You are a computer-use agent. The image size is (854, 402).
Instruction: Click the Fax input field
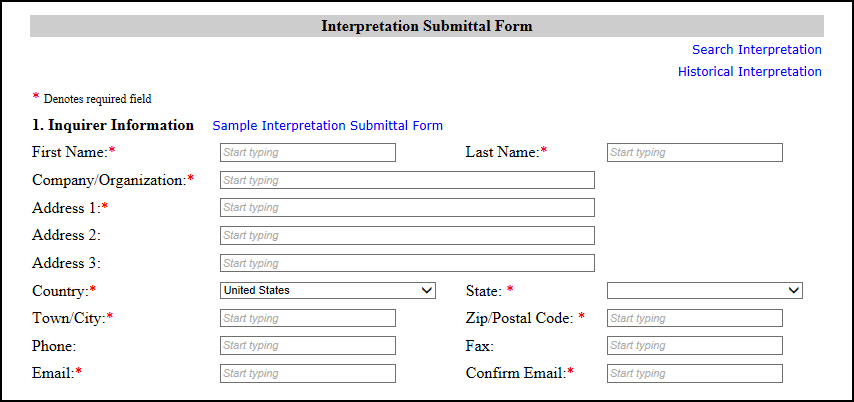694,346
